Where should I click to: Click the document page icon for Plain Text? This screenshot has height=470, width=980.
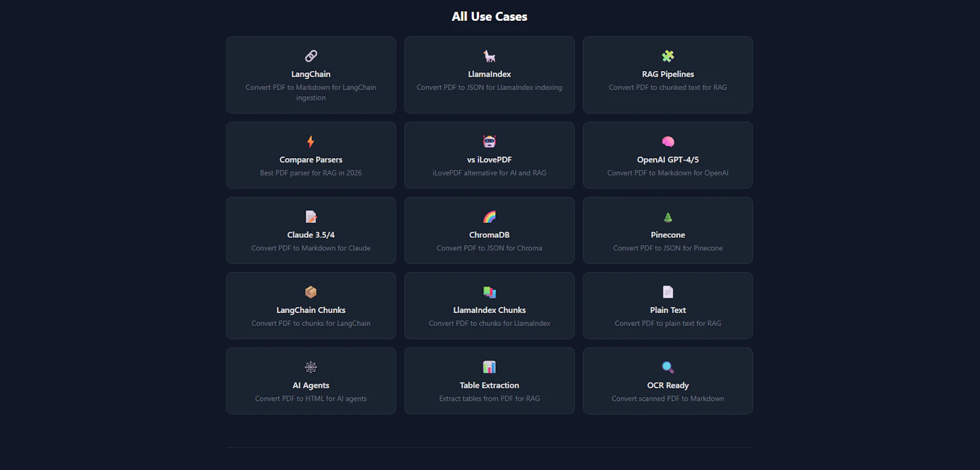[x=668, y=292]
